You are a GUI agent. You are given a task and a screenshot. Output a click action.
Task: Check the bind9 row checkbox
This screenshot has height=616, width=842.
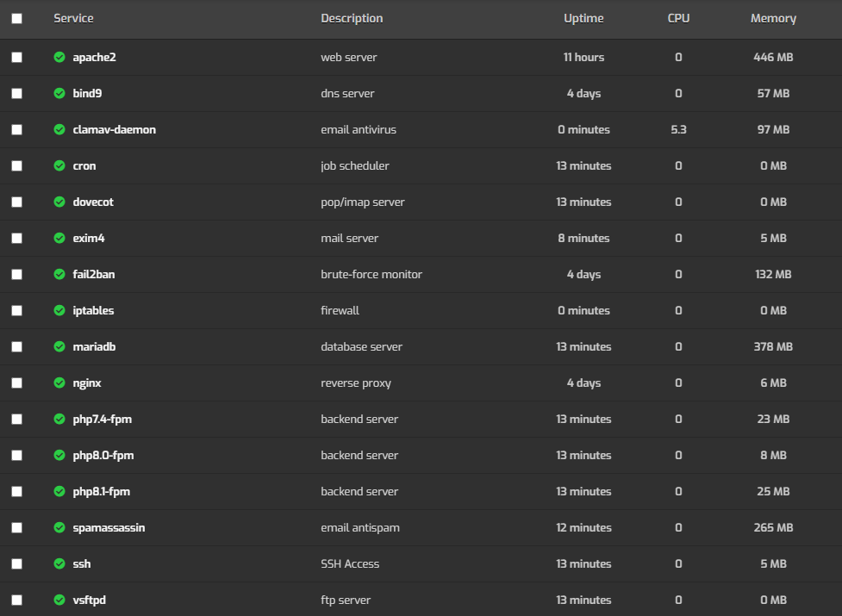tap(16, 93)
